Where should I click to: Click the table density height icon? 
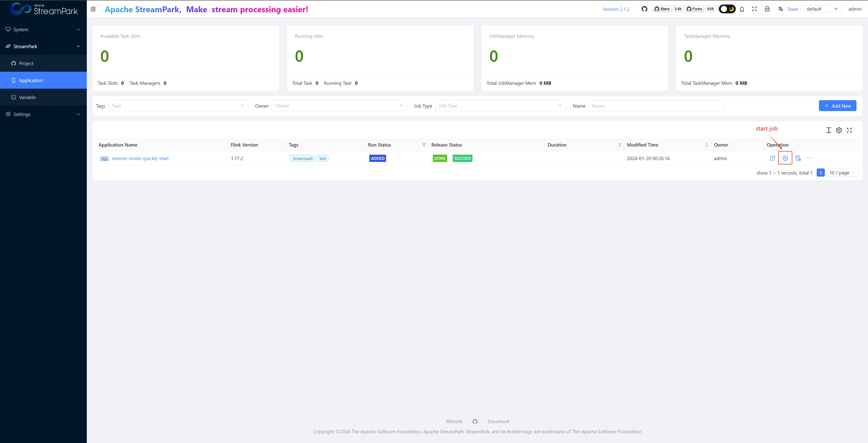pyautogui.click(x=829, y=130)
